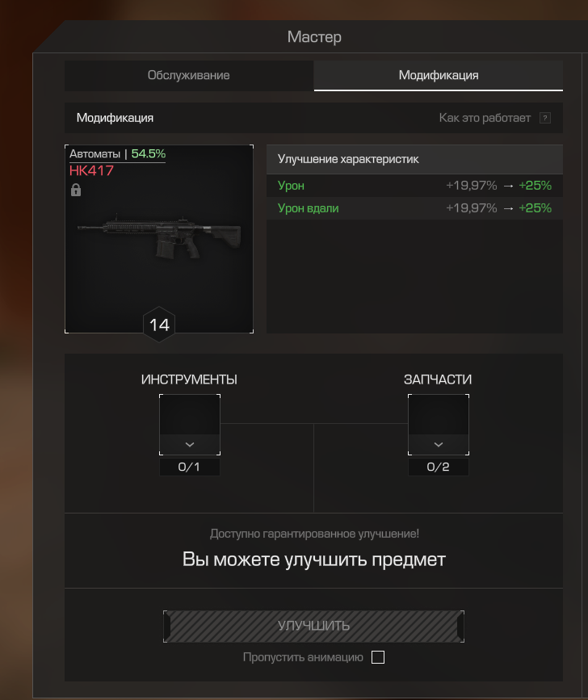588x700 pixels.
Task: Switch to the Обслуживание tab
Action: click(189, 75)
